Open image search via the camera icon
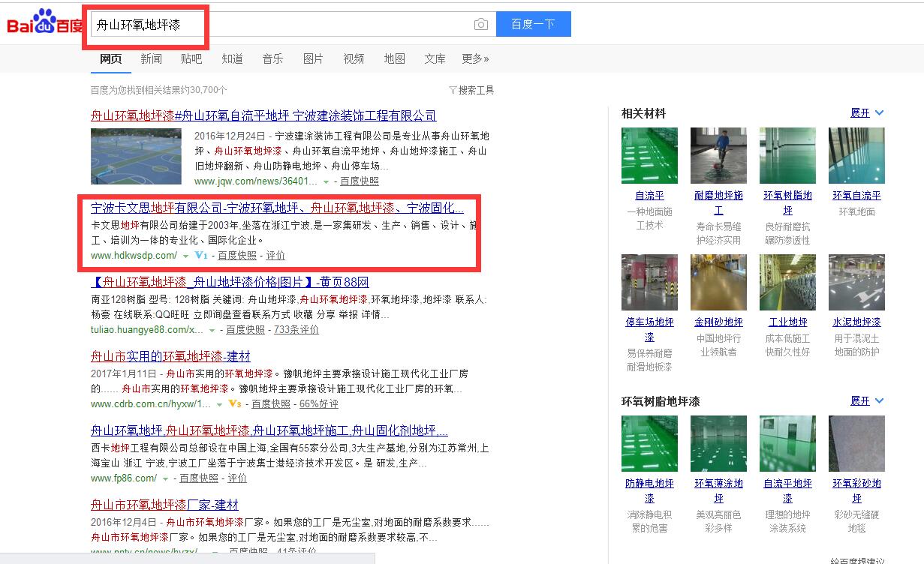Viewport: 924px width, 564px height. [481, 24]
